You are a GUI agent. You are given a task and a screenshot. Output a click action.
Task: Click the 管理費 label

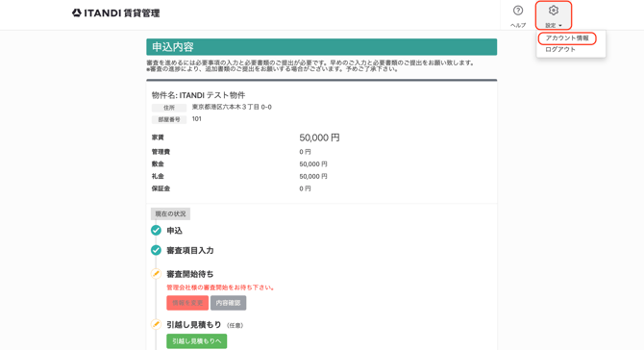pos(161,152)
